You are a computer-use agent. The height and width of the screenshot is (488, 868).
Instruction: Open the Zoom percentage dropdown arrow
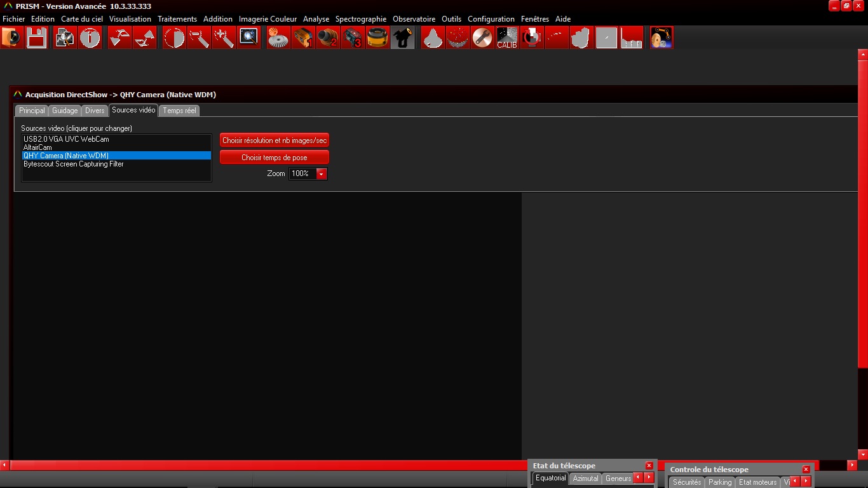(x=321, y=174)
